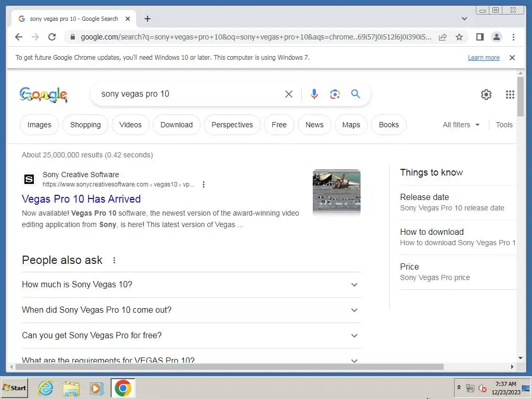Filter results by Shopping

[x=86, y=125]
